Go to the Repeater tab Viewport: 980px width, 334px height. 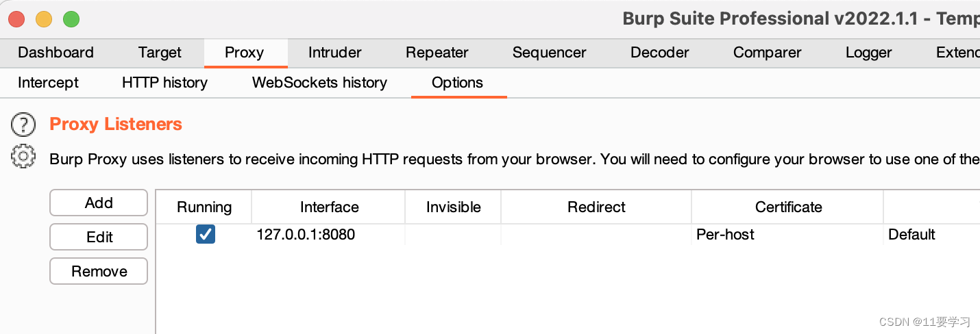pyautogui.click(x=437, y=53)
